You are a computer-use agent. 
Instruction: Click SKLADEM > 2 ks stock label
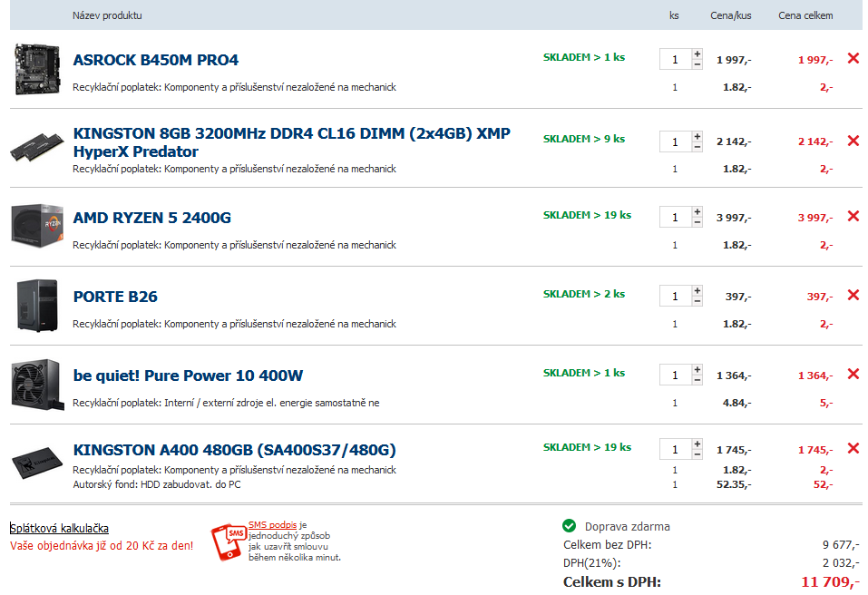click(x=584, y=294)
